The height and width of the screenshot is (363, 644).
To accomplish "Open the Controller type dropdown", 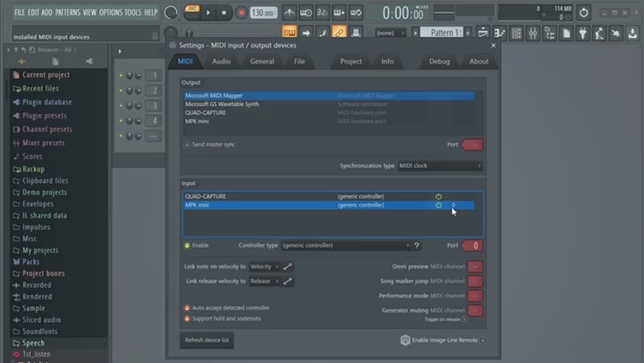I will 346,246.
